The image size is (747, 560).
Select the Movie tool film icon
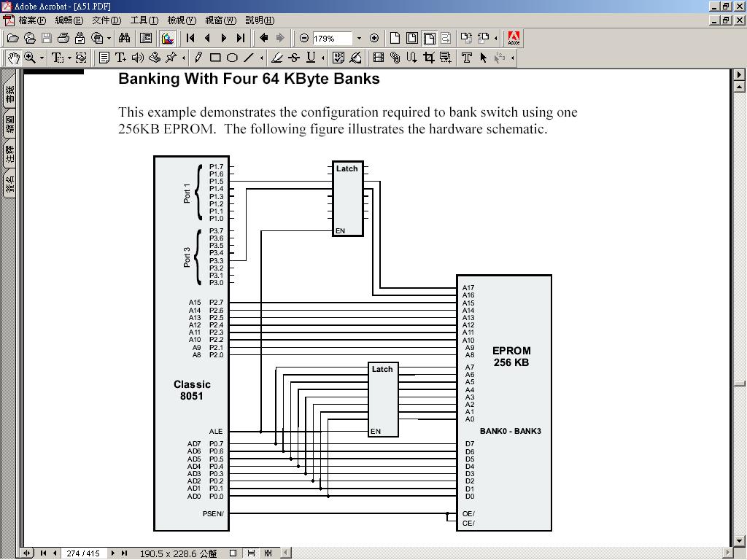point(379,58)
